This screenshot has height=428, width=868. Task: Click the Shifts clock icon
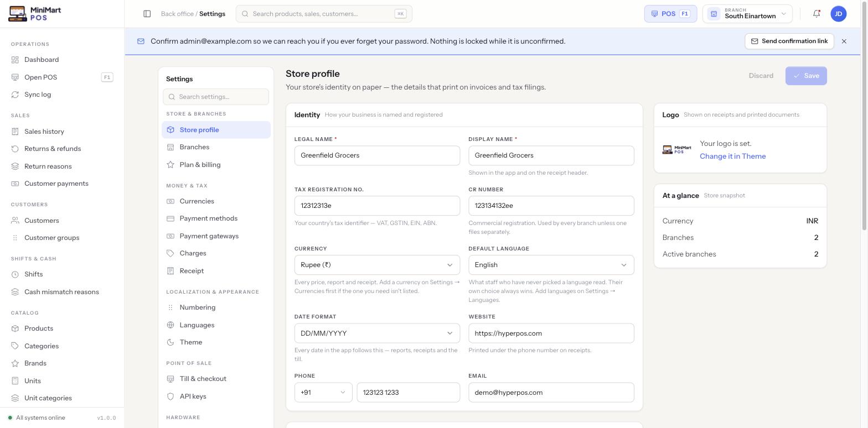[x=15, y=274]
